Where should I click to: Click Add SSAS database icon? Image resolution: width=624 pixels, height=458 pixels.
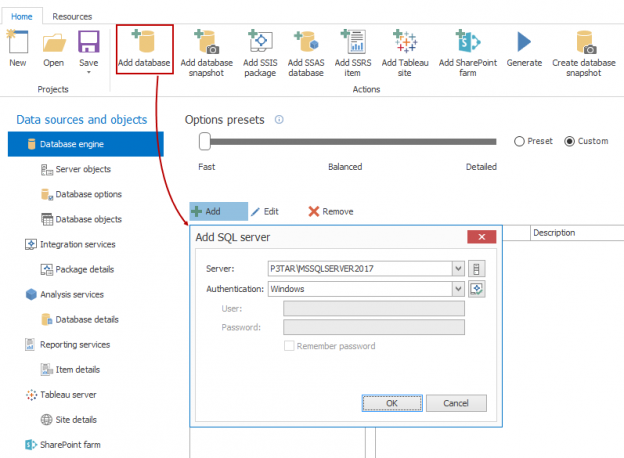306,41
